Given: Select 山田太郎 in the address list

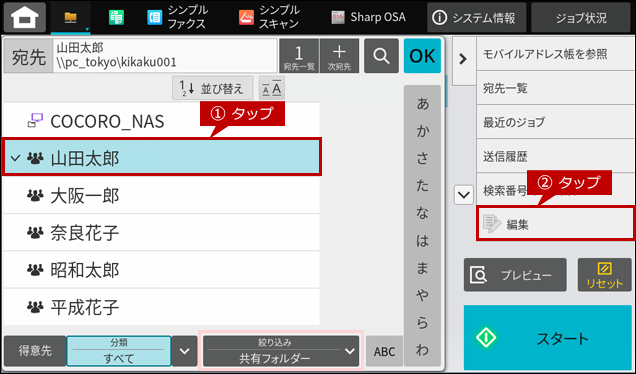Looking at the screenshot, I should tap(161, 157).
